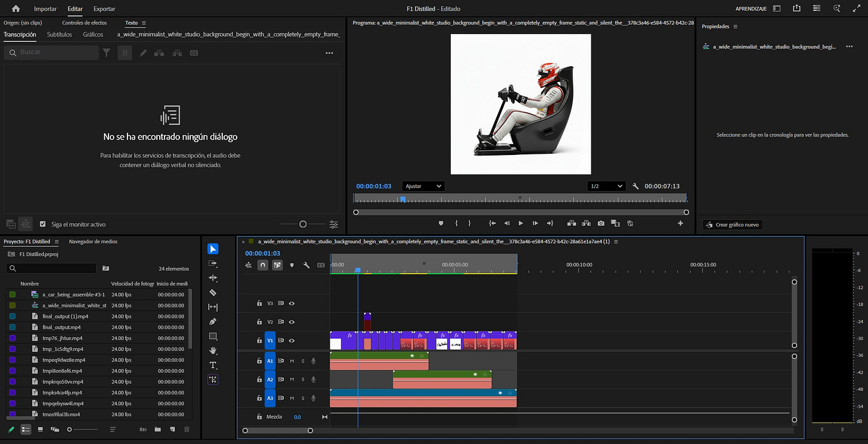Select the Pen tool
Image resolution: width=868 pixels, height=444 pixels.
213,322
